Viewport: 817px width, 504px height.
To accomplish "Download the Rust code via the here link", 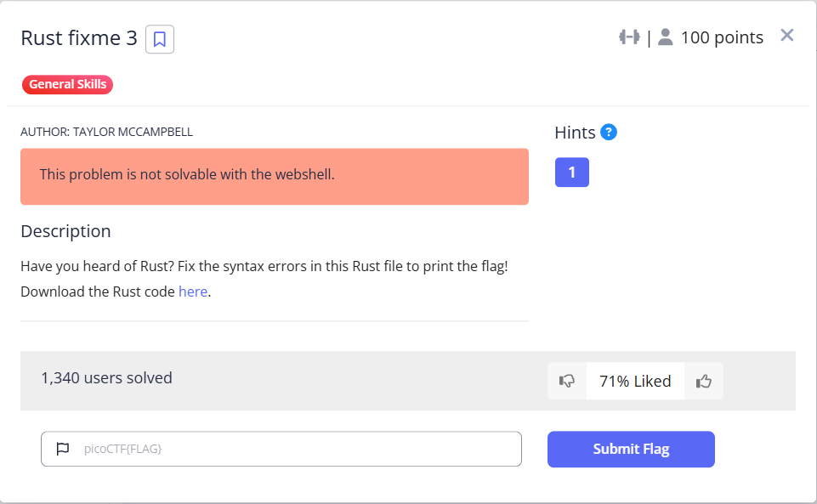I will 193,292.
